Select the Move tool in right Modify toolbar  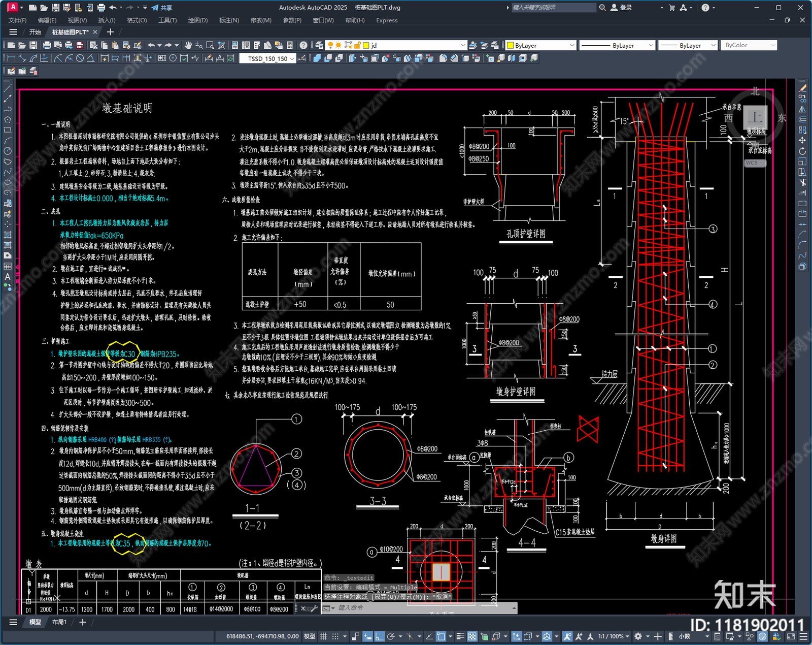(x=802, y=140)
